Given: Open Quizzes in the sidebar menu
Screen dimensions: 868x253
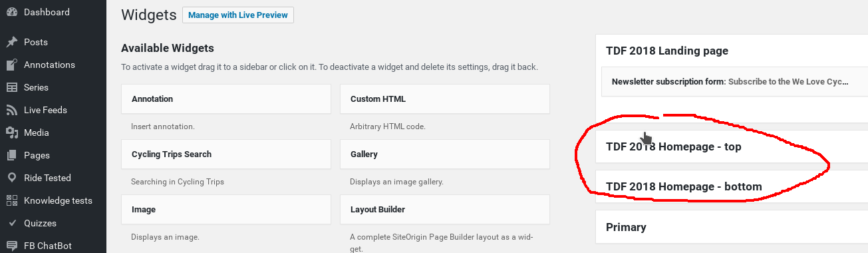Looking at the screenshot, I should coord(53,223).
